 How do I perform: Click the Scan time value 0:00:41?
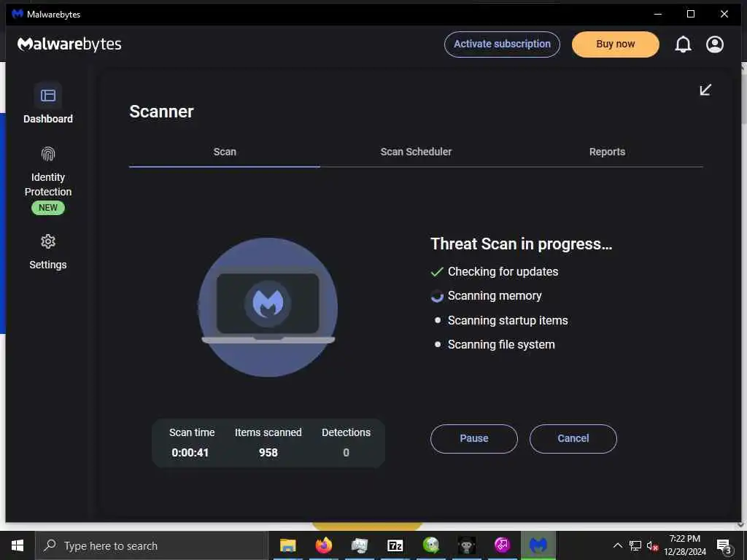point(190,452)
